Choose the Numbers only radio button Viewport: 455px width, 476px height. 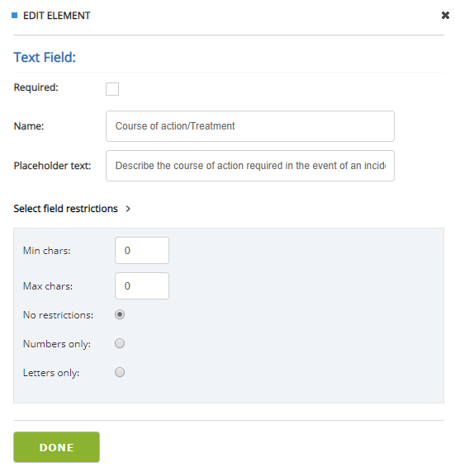(x=120, y=343)
